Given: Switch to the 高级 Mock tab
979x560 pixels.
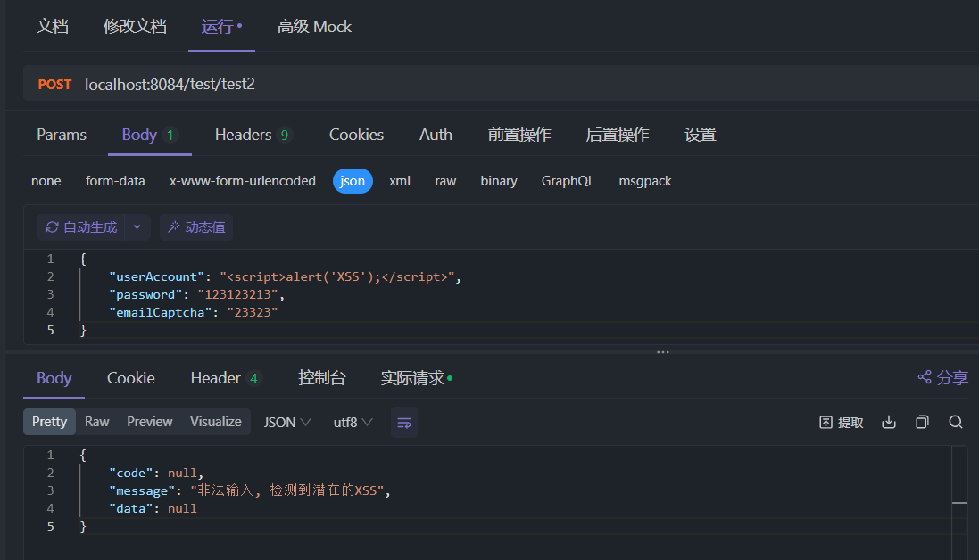Looking at the screenshot, I should (314, 26).
